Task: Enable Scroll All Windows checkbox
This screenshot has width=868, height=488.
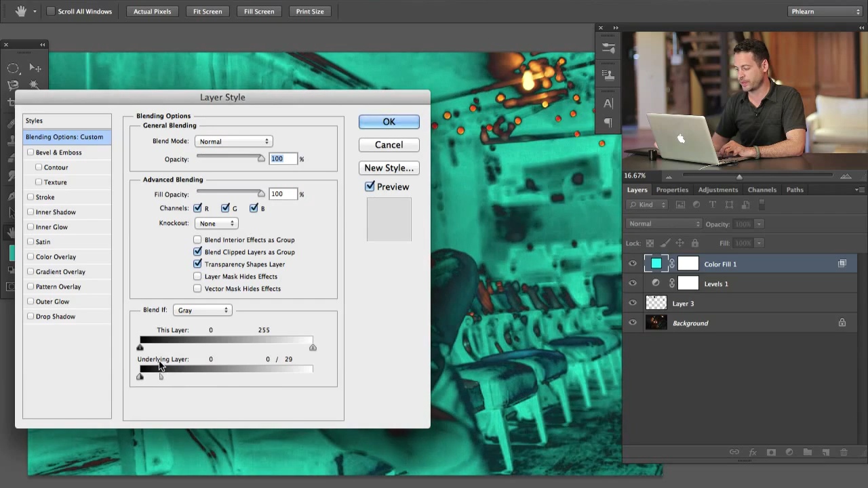Action: (50, 11)
